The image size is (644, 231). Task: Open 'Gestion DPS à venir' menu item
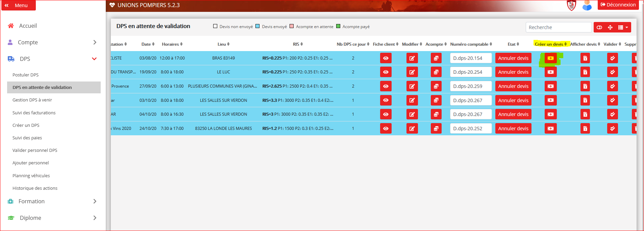point(32,100)
